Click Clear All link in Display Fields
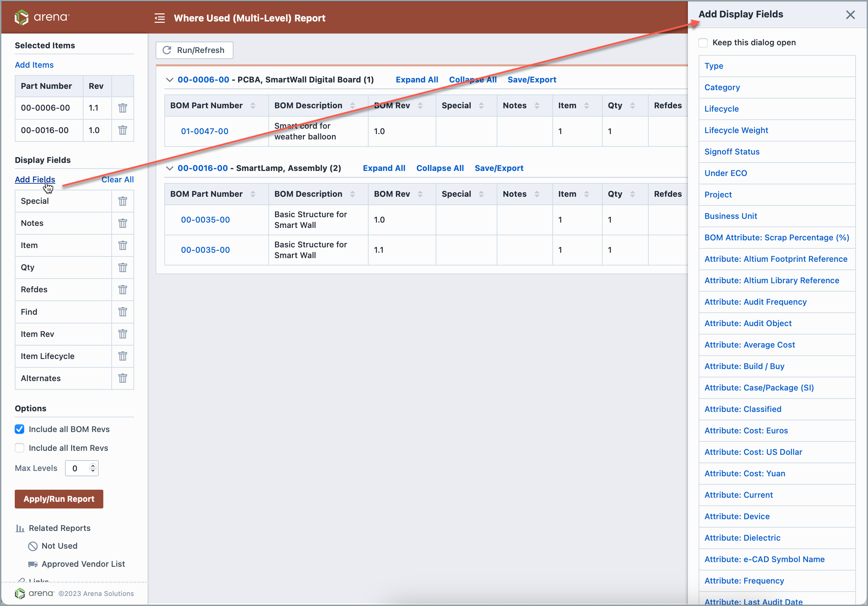 (117, 179)
